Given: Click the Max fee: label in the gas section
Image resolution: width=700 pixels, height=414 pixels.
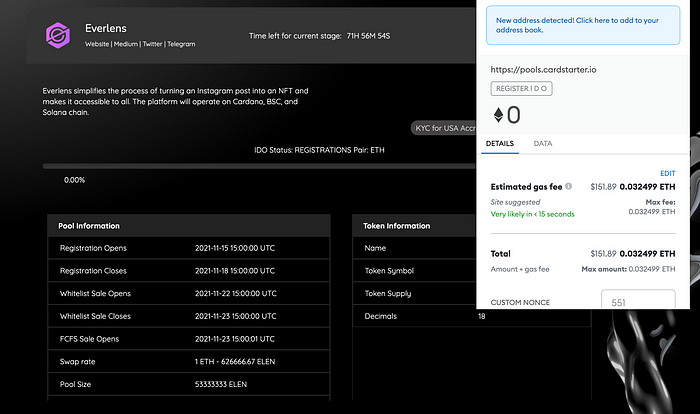Looking at the screenshot, I should click(660, 202).
